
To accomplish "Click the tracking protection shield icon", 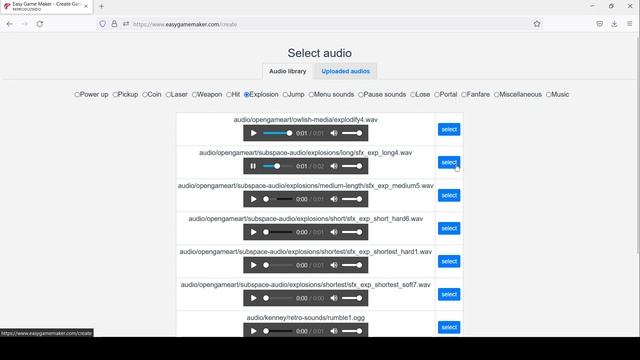I will 102,24.
